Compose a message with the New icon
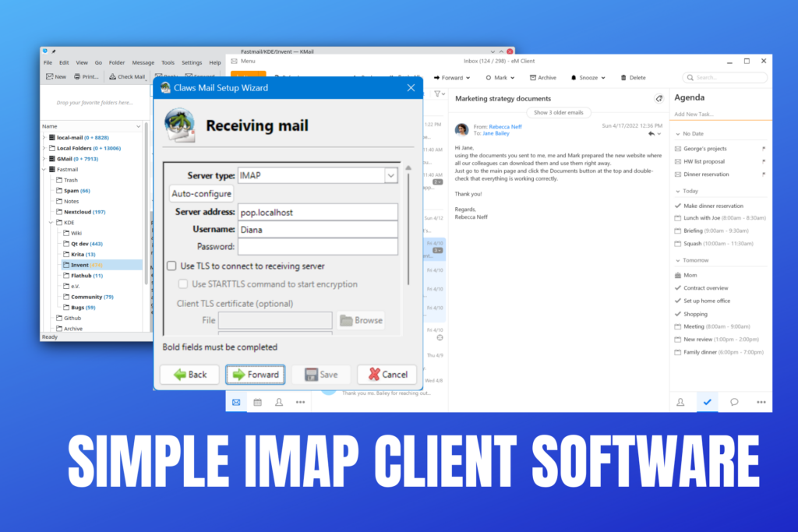The width and height of the screenshot is (798, 532). click(x=55, y=76)
